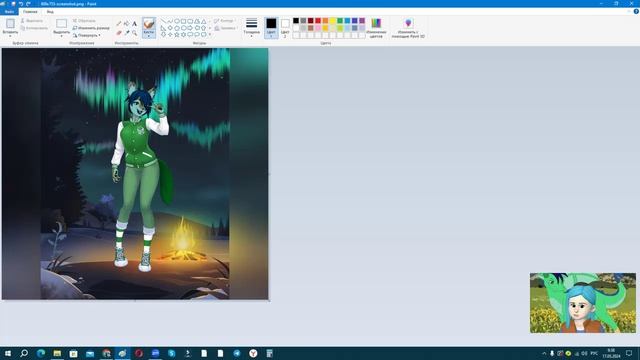Click the Select (Выделить) rectangle icon
Image resolution: width=640 pixels, height=360 pixels.
(62, 24)
